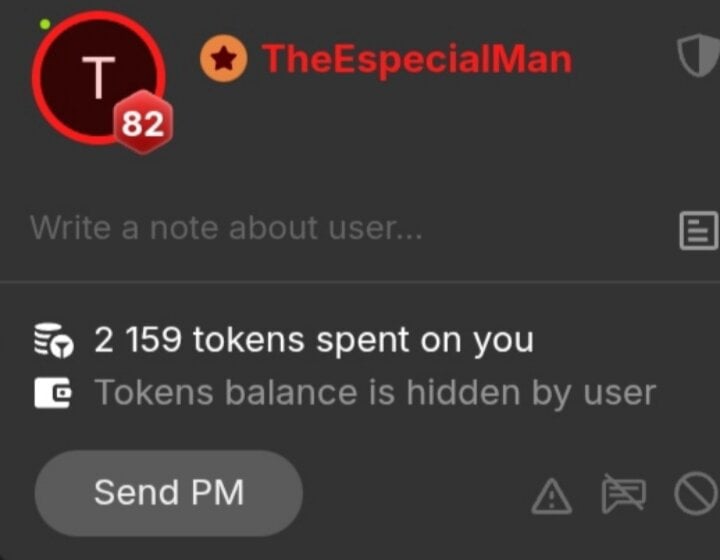Ban user with circle-slash icon
720x560 pixels.
(x=697, y=493)
